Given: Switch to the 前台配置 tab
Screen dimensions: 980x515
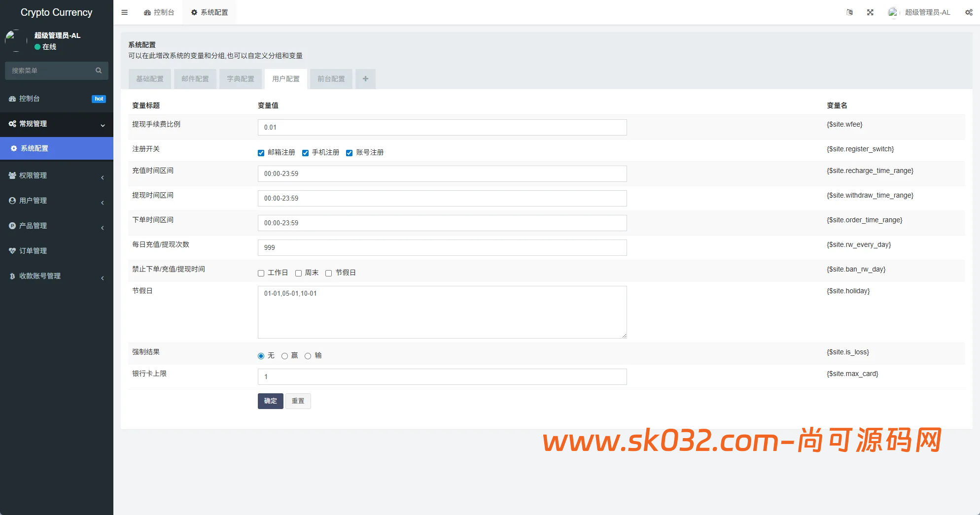Looking at the screenshot, I should point(331,79).
